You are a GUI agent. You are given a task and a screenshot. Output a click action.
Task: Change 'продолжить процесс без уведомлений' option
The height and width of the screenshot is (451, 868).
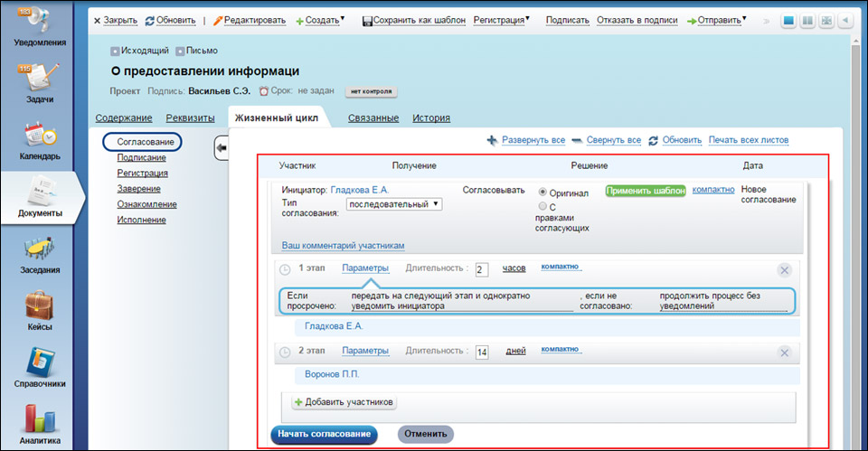point(723,300)
